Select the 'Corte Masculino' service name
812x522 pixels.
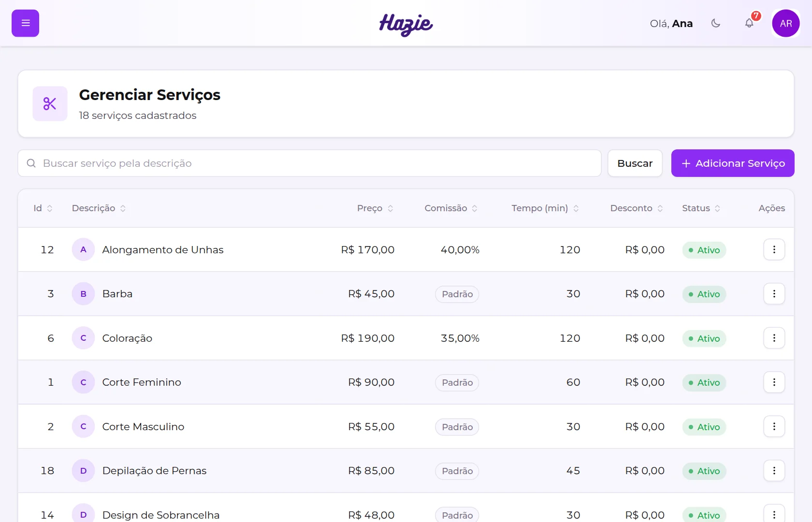pyautogui.click(x=143, y=427)
